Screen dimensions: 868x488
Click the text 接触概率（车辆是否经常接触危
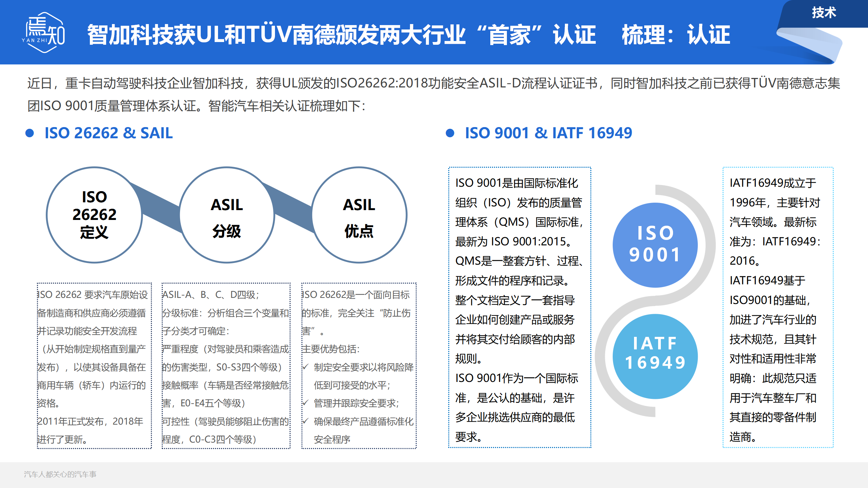point(225,385)
